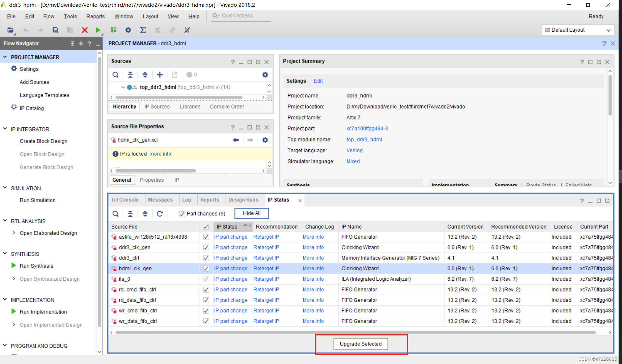This screenshot has height=364, width=622.
Task: Open Sources panel settings gear
Action: tap(265, 75)
